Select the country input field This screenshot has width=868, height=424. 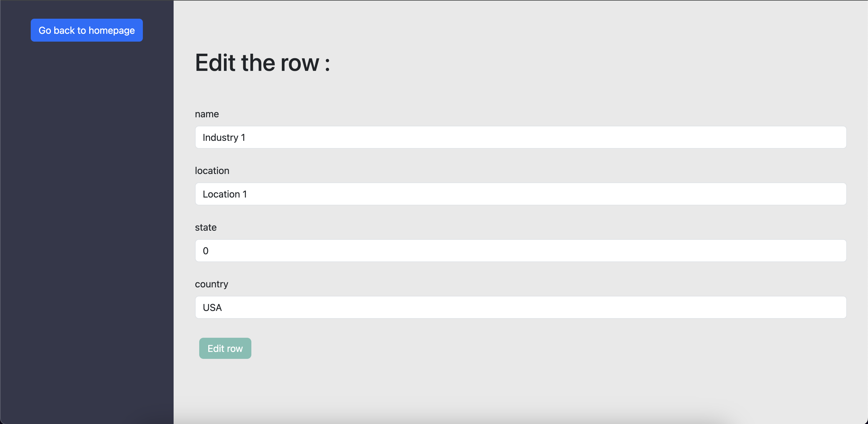520,307
